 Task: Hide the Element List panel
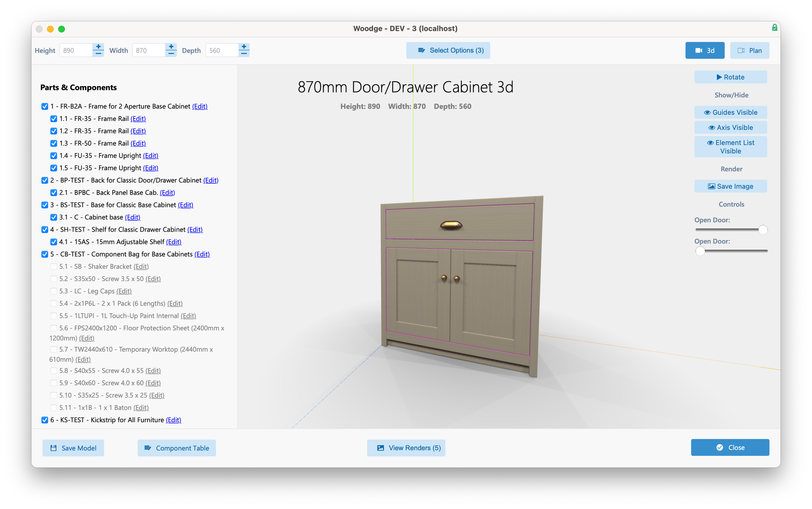(730, 147)
